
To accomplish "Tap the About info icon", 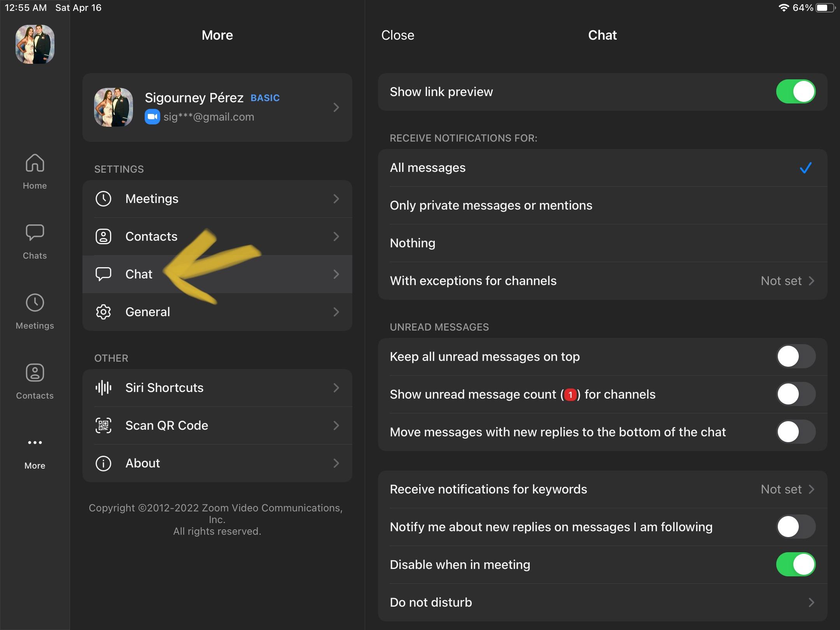I will (103, 463).
